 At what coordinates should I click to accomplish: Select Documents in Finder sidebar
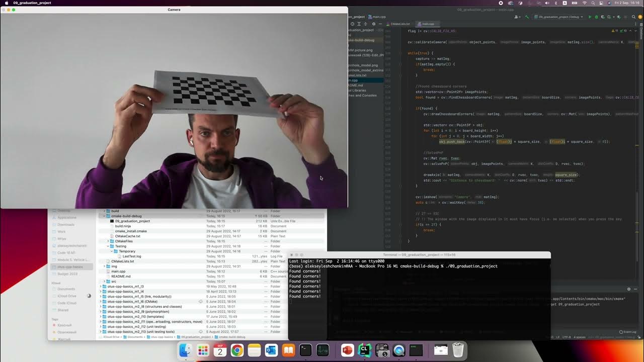[66, 289]
